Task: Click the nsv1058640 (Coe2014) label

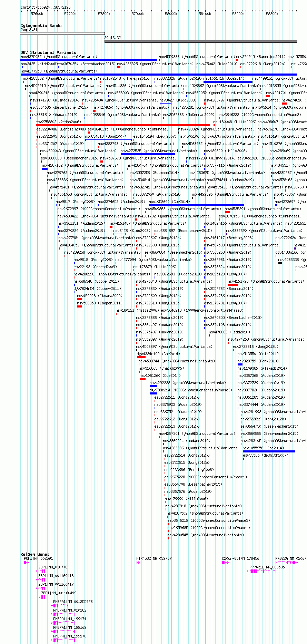Action: (169, 202)
